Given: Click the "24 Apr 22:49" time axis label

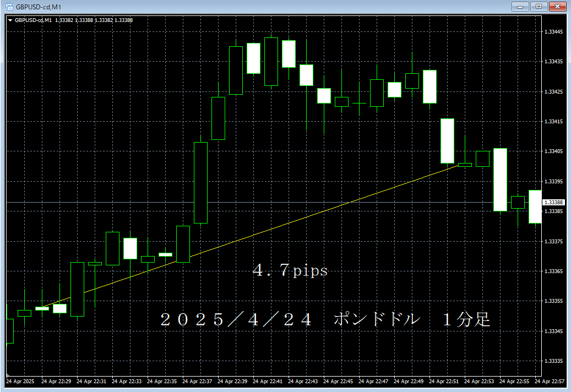Looking at the screenshot, I should [409, 381].
